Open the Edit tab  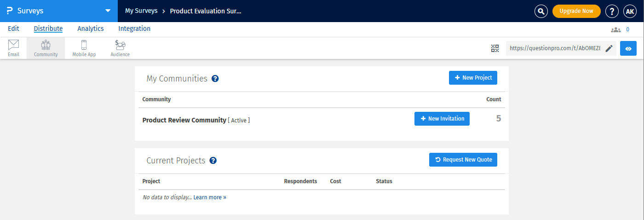[13, 29]
